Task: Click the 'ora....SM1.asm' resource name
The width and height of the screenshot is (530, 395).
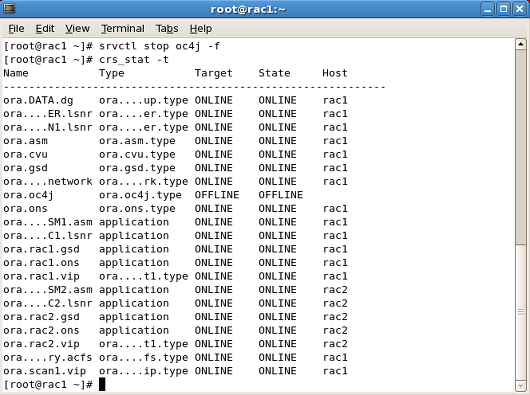Action: click(48, 222)
